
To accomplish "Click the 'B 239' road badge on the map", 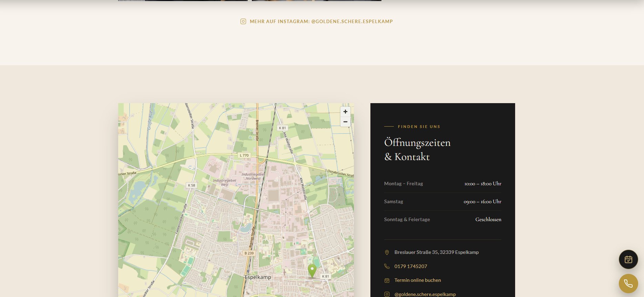I will [x=249, y=253].
